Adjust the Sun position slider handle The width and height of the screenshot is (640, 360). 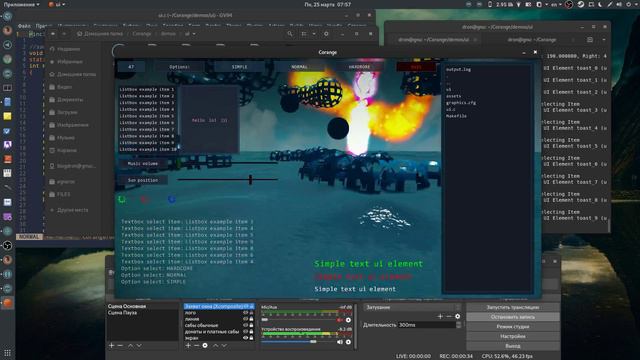tap(250, 179)
